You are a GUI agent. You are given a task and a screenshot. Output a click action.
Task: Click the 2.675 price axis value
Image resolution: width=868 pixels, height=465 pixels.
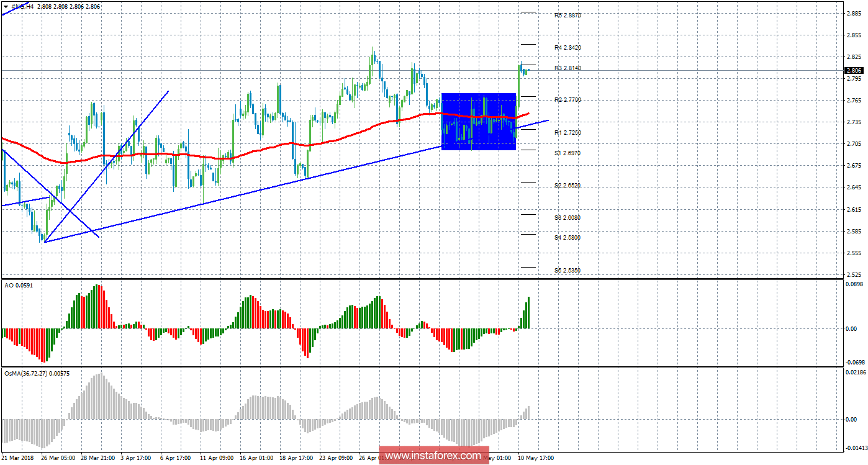(854, 166)
